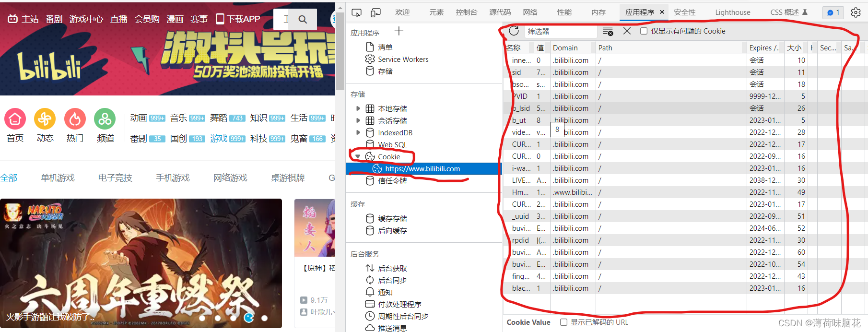The height and width of the screenshot is (332, 868).
Task: Click bilibili 热门 icon
Action: tap(75, 119)
